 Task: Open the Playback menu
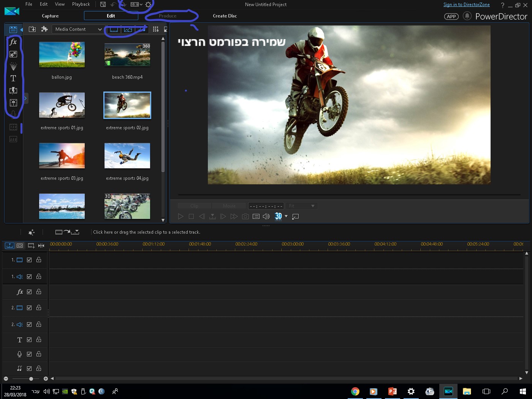coord(81,4)
